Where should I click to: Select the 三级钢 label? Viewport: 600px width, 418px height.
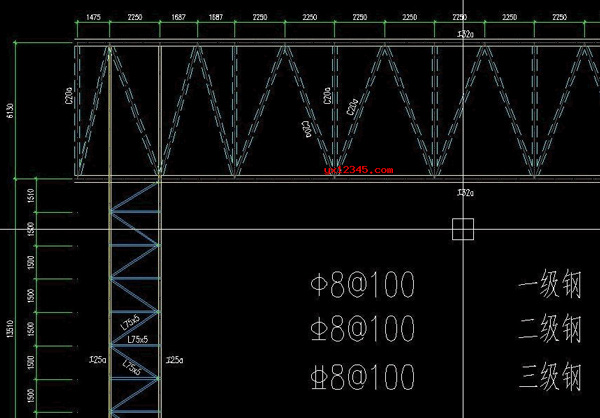pyautogui.click(x=550, y=377)
